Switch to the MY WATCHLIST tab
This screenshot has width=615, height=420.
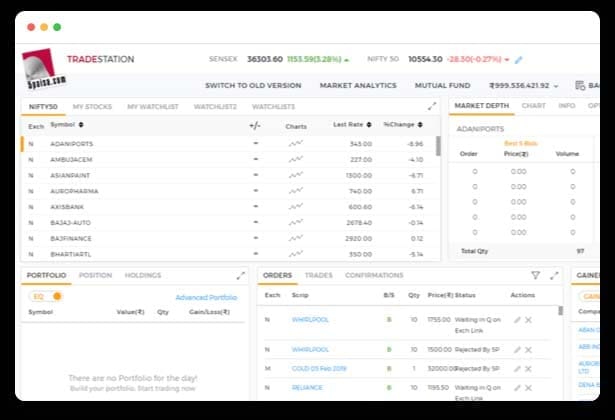tap(153, 107)
